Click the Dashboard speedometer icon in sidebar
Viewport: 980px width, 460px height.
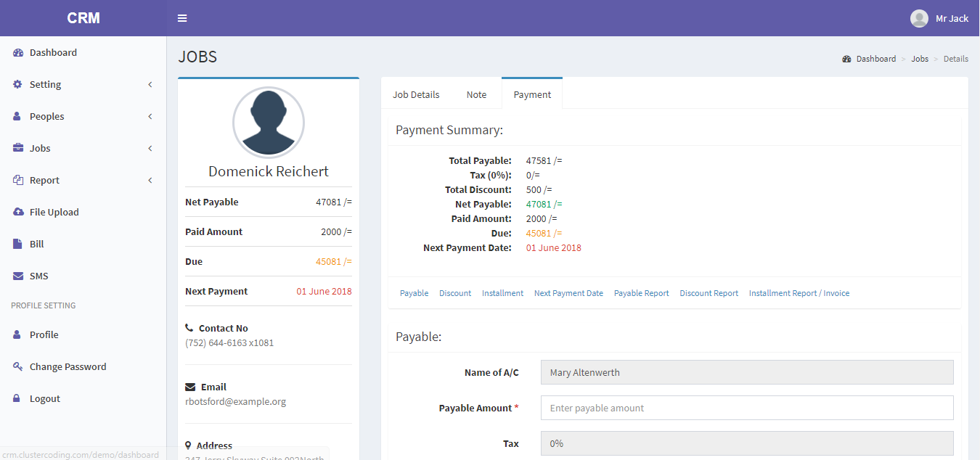[18, 53]
